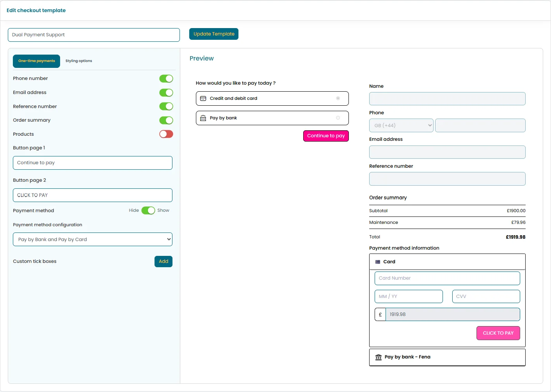Click inside the Card Number field
This screenshot has height=392, width=551.
(x=447, y=278)
